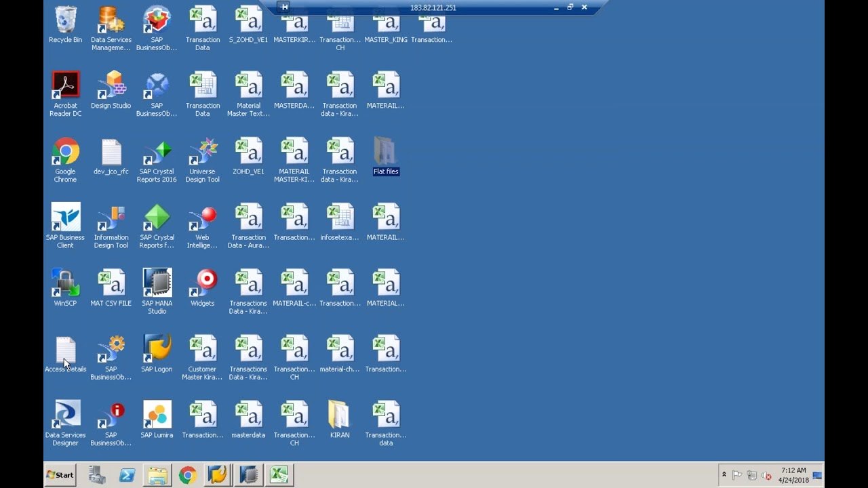Open the taskbar clock and date
The width and height of the screenshot is (868, 488).
tap(793, 475)
